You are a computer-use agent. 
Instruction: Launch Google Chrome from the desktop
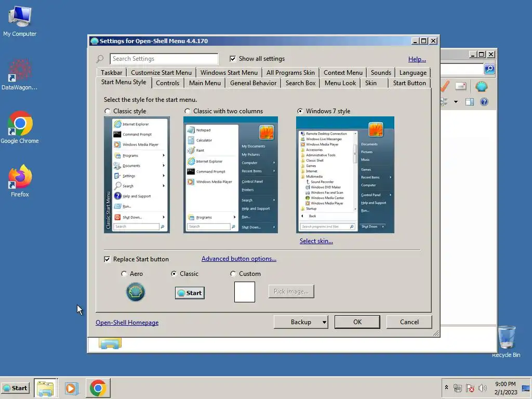[x=20, y=128]
